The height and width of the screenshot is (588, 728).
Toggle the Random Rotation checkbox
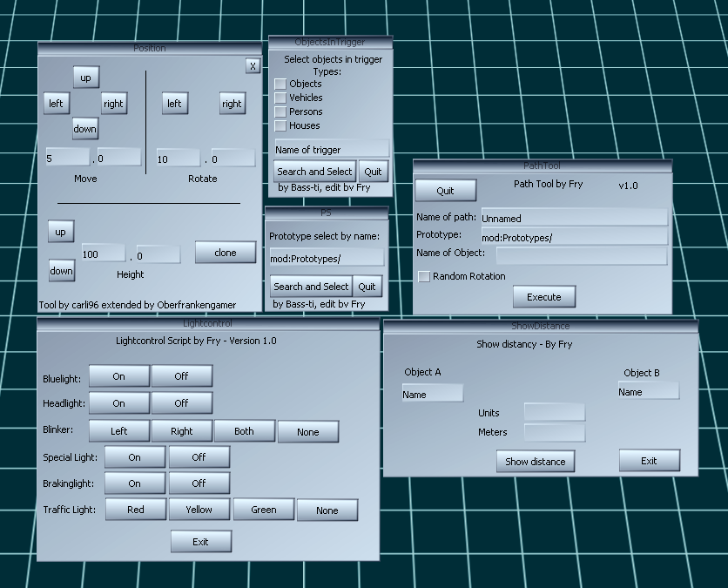coord(424,276)
